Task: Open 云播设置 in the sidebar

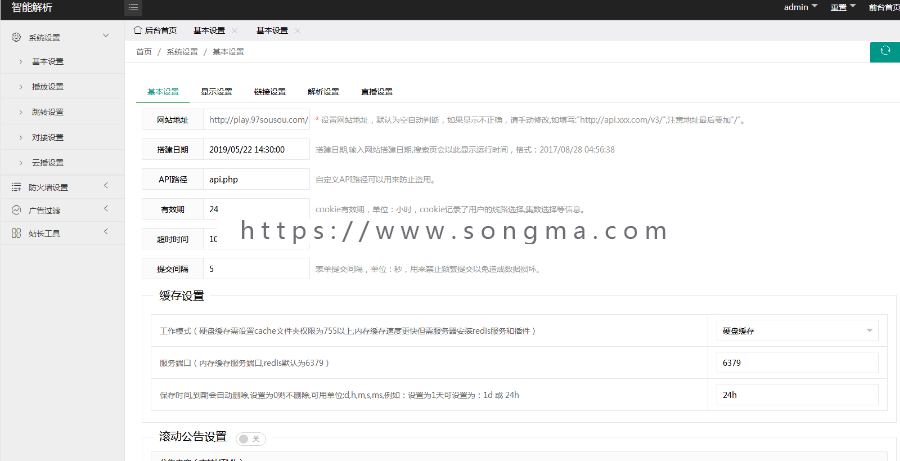Action: click(48, 162)
